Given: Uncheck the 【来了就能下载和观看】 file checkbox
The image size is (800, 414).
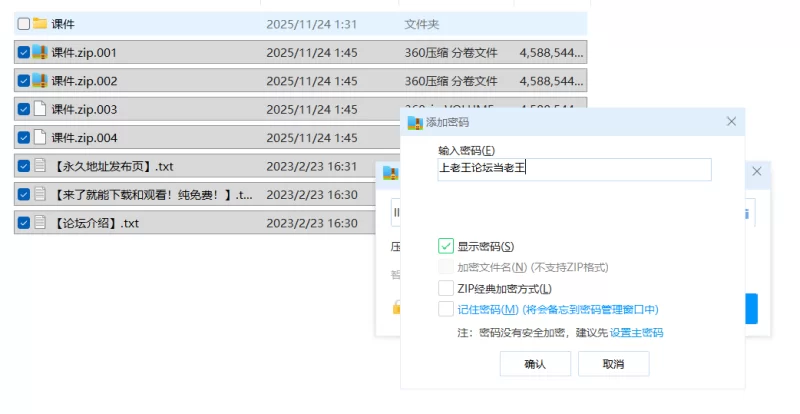Looking at the screenshot, I should 23,194.
